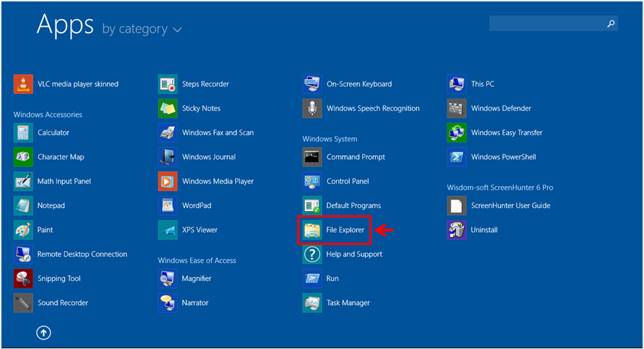Open VLC media player skinned icon

[23, 84]
